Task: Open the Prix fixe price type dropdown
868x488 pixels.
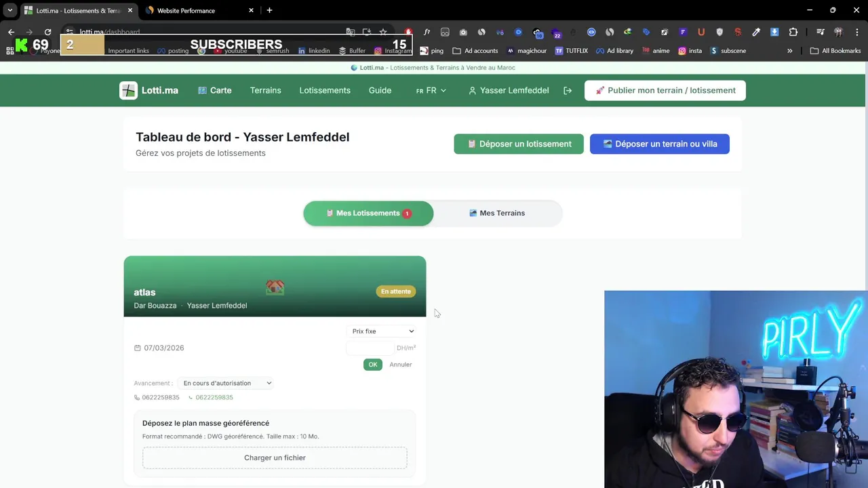Action: point(382,331)
